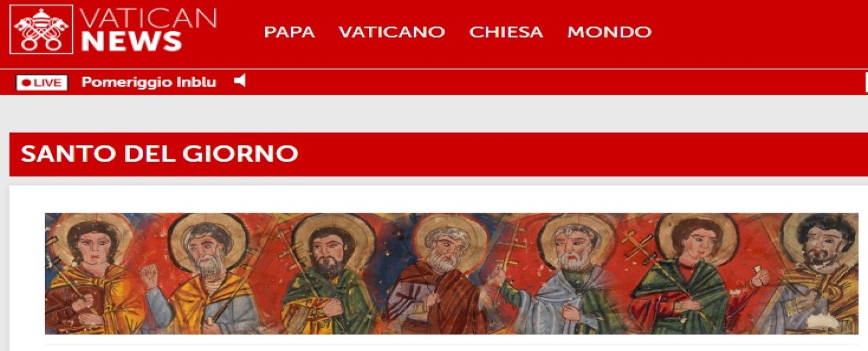Select the CHIESA navigation item
The height and width of the screenshot is (351, 868).
pos(506,32)
